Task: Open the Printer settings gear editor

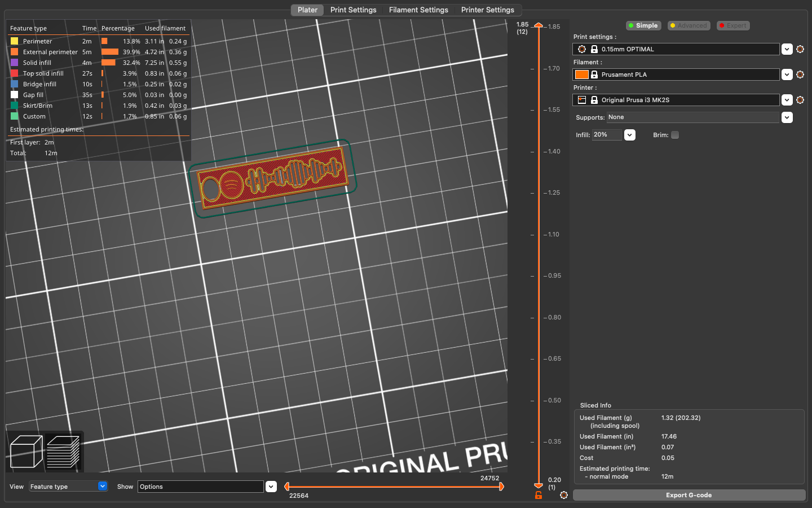Action: (x=800, y=100)
